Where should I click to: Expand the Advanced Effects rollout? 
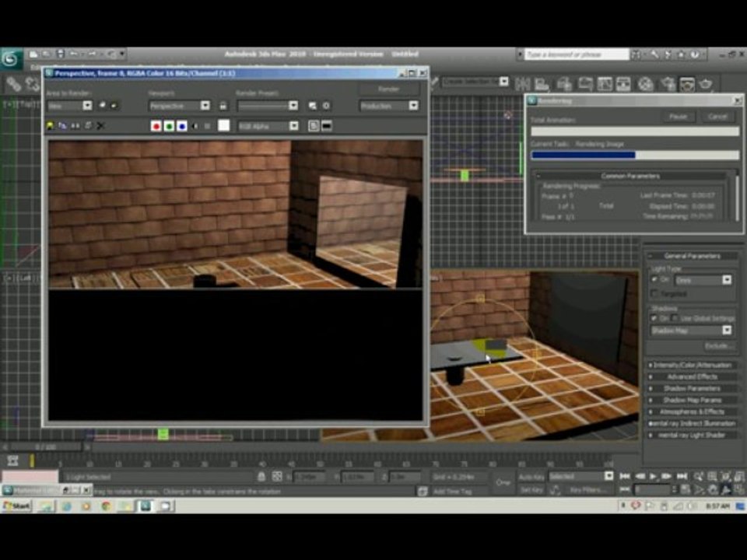click(692, 376)
